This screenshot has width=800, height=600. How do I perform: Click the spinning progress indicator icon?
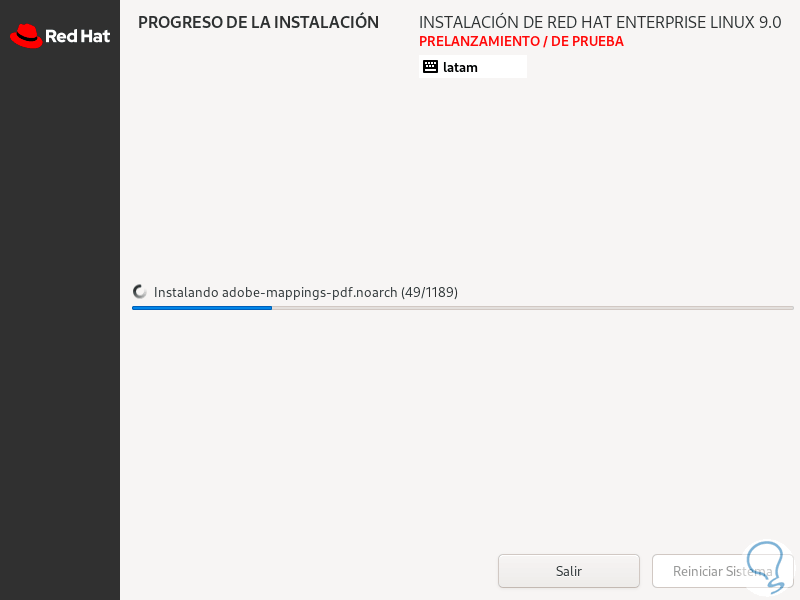click(140, 292)
